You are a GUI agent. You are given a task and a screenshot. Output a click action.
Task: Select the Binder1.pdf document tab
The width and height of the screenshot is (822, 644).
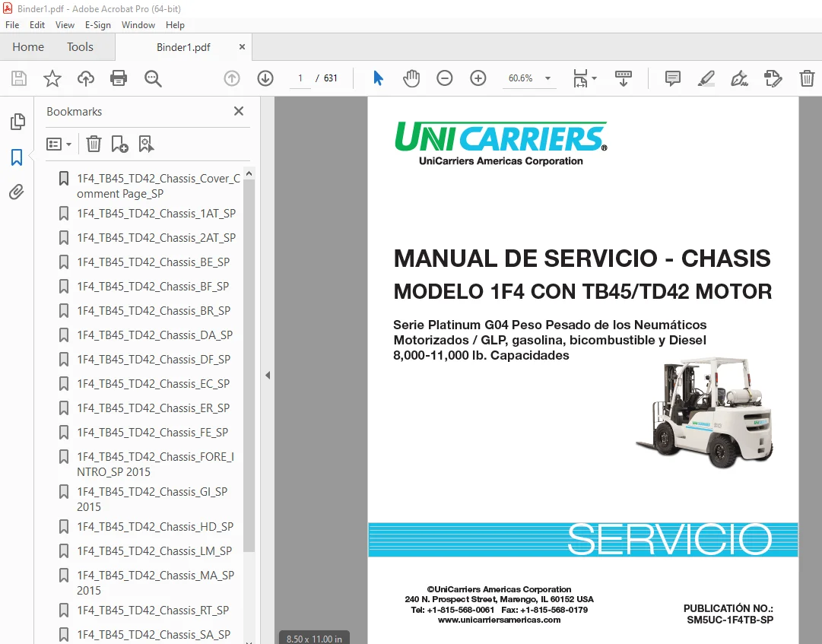click(x=183, y=47)
